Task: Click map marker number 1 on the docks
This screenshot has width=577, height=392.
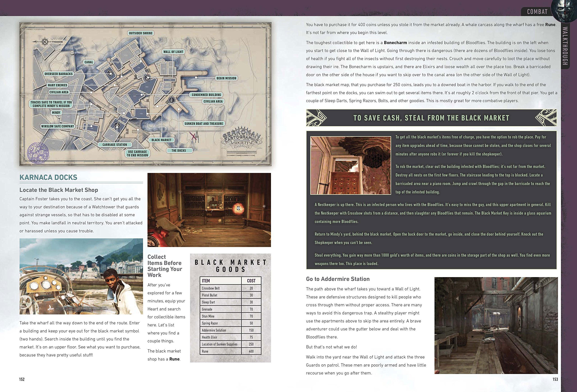Action: tap(172, 100)
